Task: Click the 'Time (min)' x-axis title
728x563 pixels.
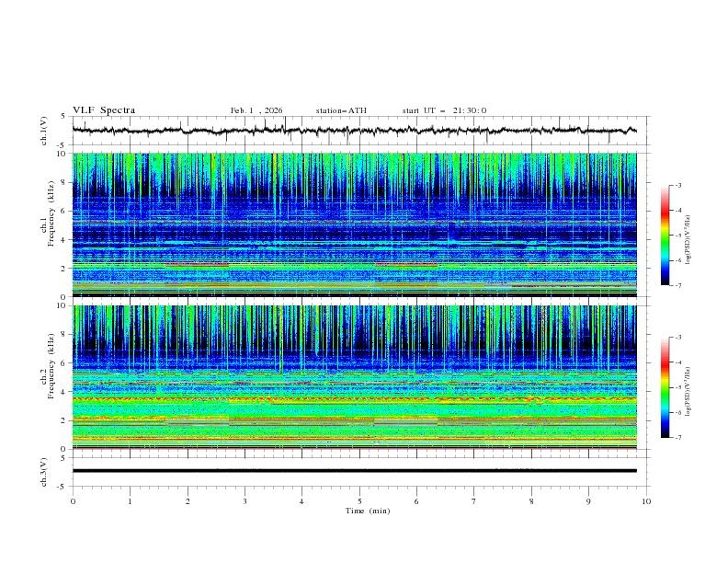Action: click(x=368, y=511)
